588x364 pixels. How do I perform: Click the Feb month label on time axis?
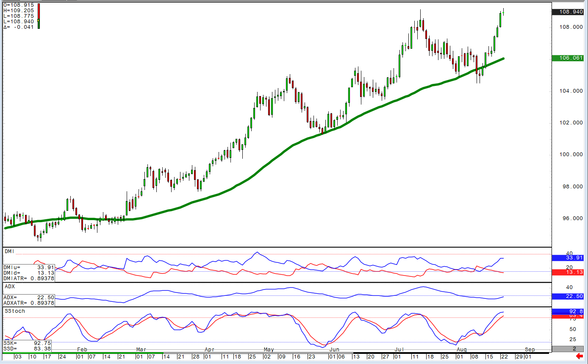pyautogui.click(x=82, y=350)
